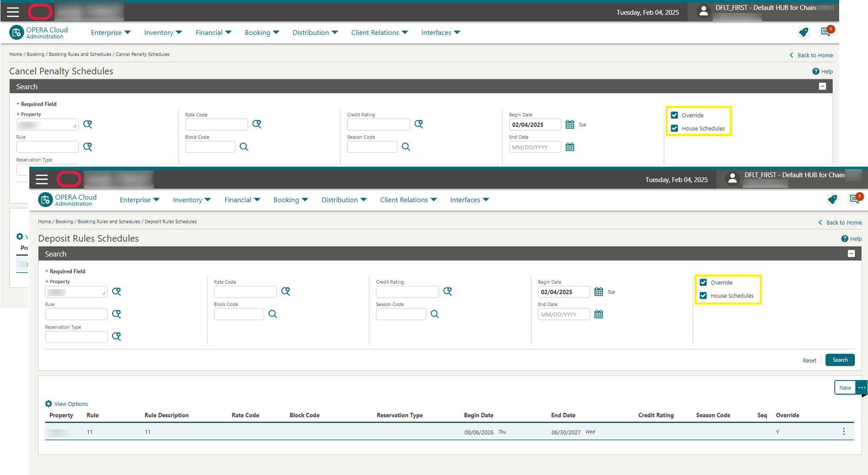
Task: Collapse Search panel in Deposit Rules window
Action: coord(851,254)
